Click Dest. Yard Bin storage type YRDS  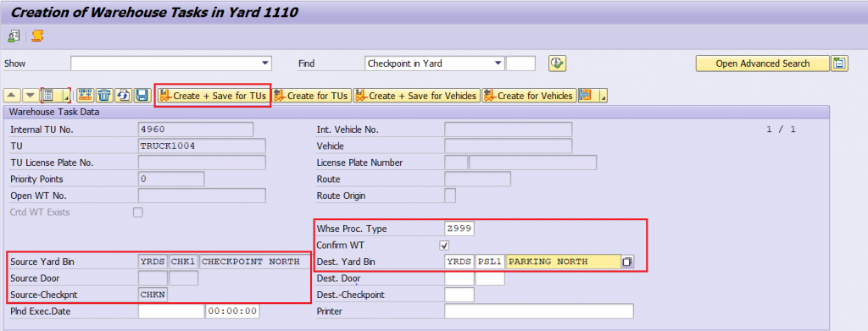459,262
